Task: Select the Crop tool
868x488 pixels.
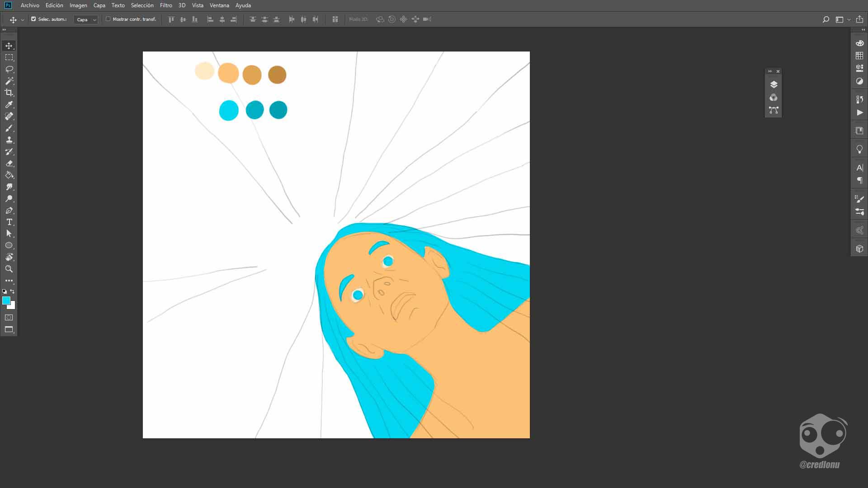Action: click(x=9, y=93)
